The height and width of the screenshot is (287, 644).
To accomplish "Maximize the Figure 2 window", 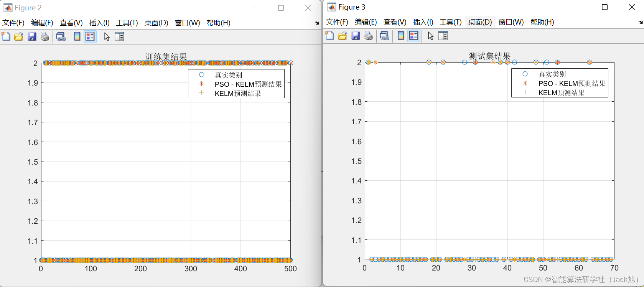I will pyautogui.click(x=281, y=8).
